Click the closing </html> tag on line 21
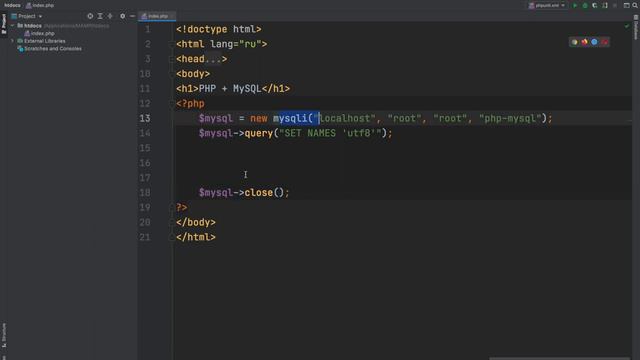Image resolution: width=640 pixels, height=360 pixels. [x=196, y=237]
